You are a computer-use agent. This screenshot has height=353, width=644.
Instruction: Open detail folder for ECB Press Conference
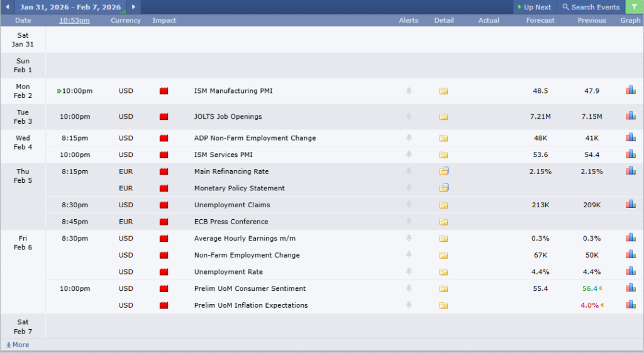click(443, 222)
